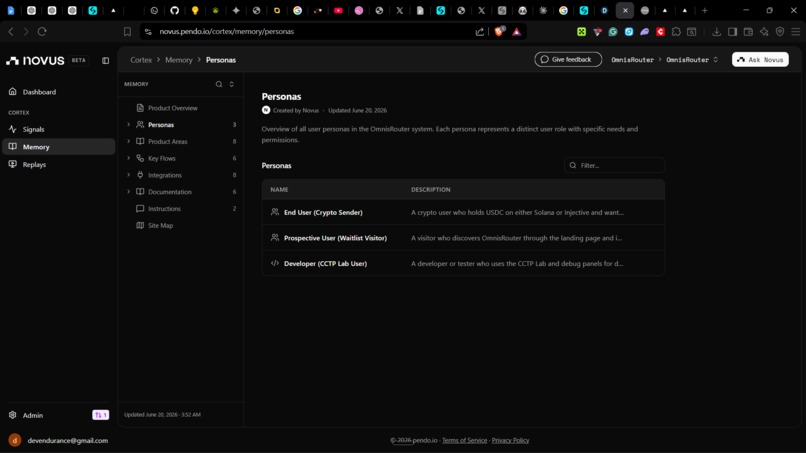Image resolution: width=806 pixels, height=453 pixels.
Task: Go to Memory breadcrumb
Action: [178, 60]
